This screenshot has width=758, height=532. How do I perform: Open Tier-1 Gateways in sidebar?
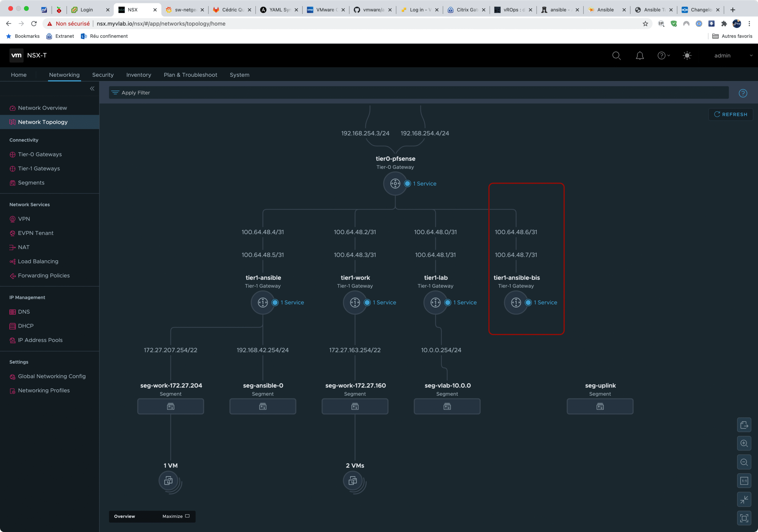pyautogui.click(x=39, y=168)
